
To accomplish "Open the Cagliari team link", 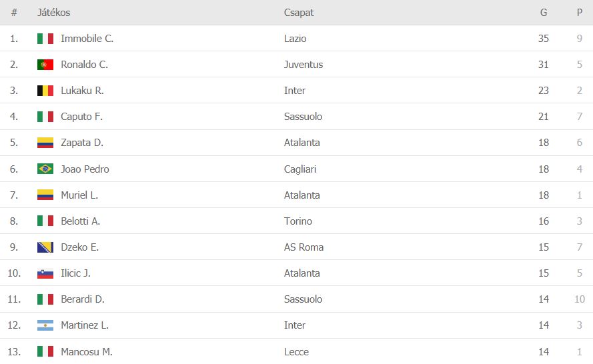I will [x=300, y=169].
